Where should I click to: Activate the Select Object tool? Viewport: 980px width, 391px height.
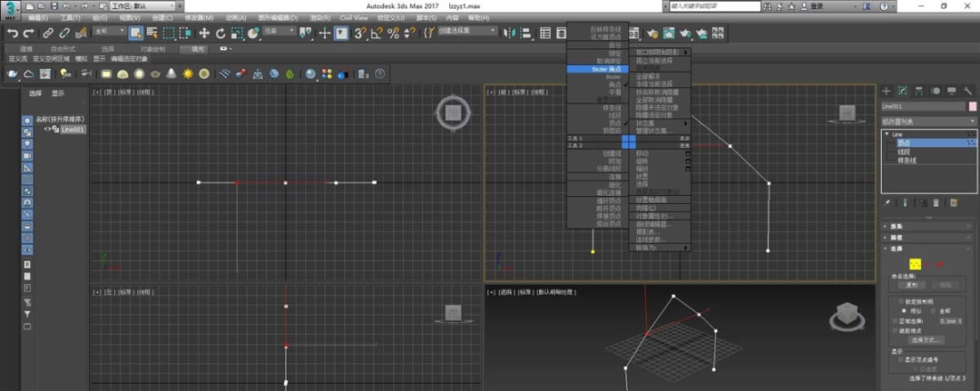(135, 33)
